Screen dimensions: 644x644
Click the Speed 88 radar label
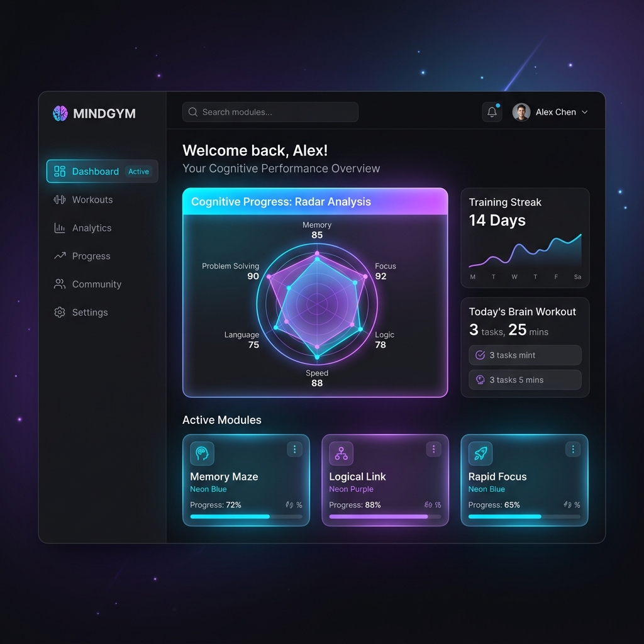pyautogui.click(x=317, y=378)
